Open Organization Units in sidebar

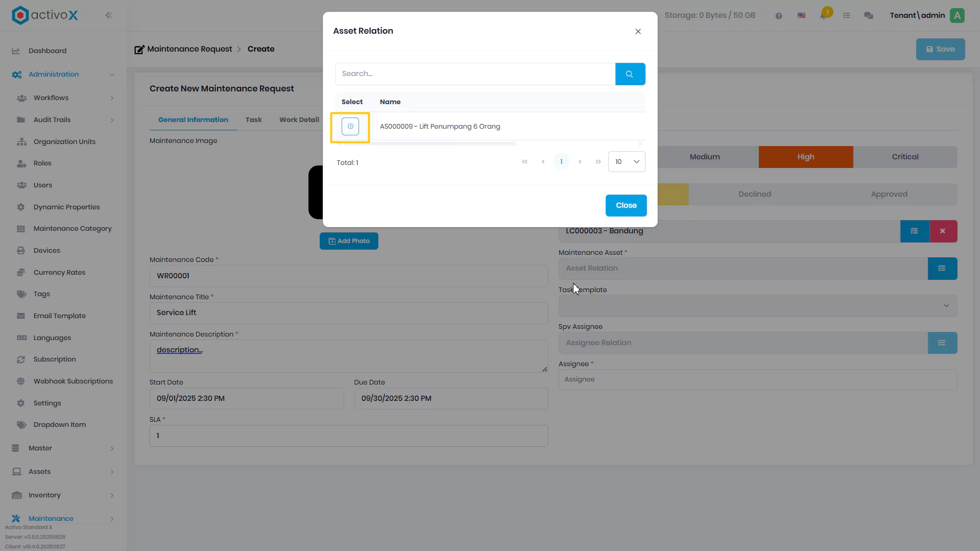tap(63, 142)
